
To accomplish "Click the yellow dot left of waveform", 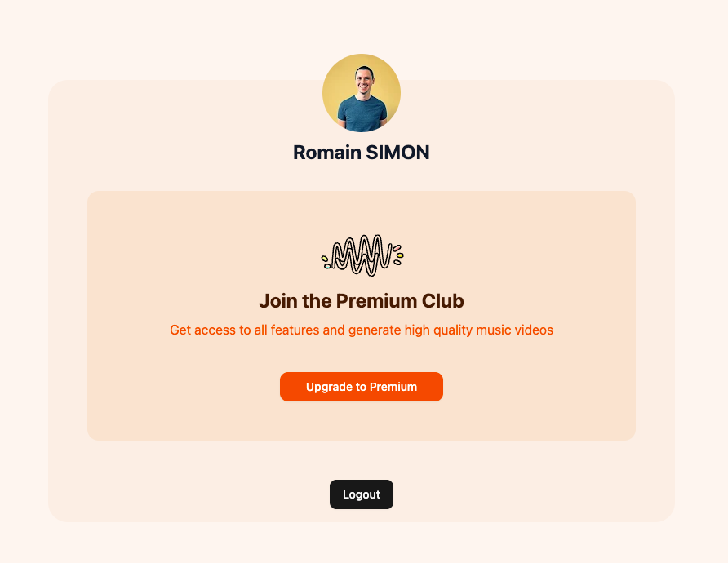I will [325, 259].
